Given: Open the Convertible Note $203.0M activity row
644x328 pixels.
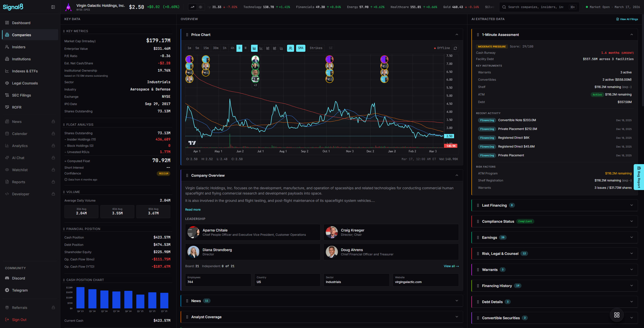Looking at the screenshot, I should coord(555,120).
